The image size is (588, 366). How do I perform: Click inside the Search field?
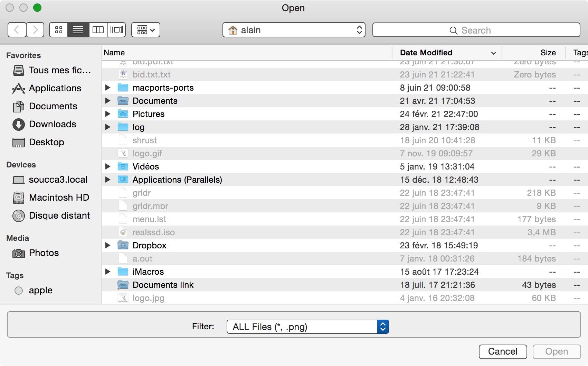(x=476, y=30)
